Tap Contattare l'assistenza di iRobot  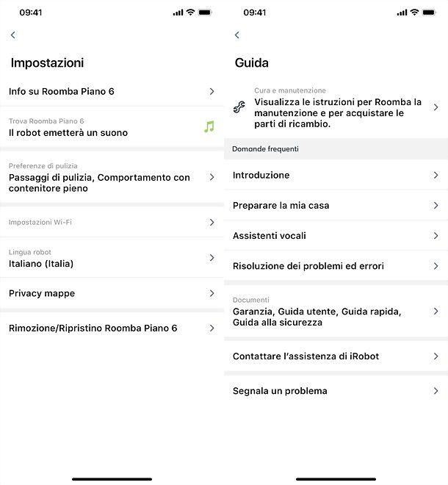(335, 356)
